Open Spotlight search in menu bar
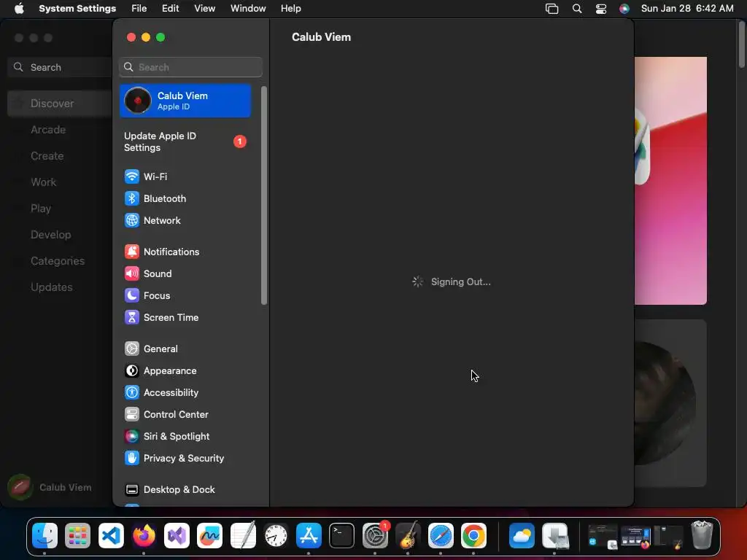 click(577, 9)
